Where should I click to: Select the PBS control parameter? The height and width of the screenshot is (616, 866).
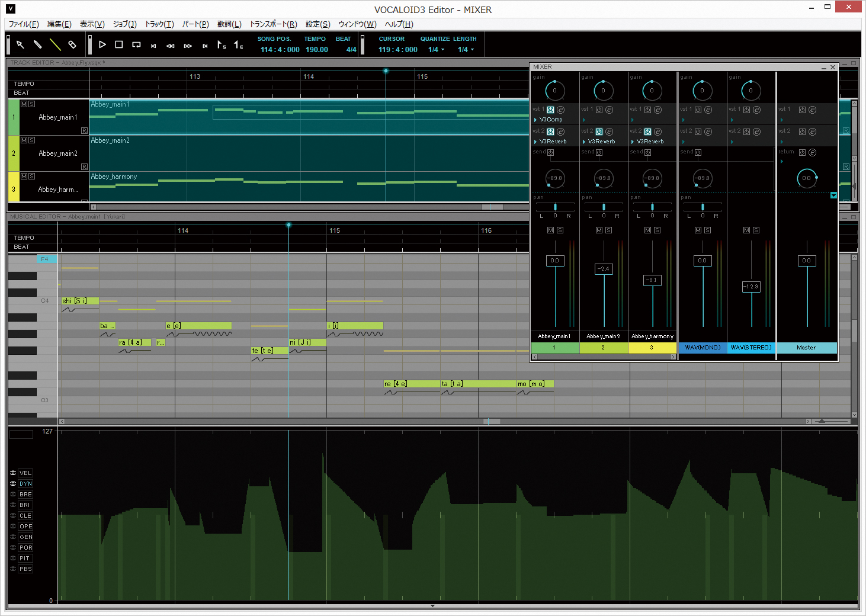tap(25, 569)
